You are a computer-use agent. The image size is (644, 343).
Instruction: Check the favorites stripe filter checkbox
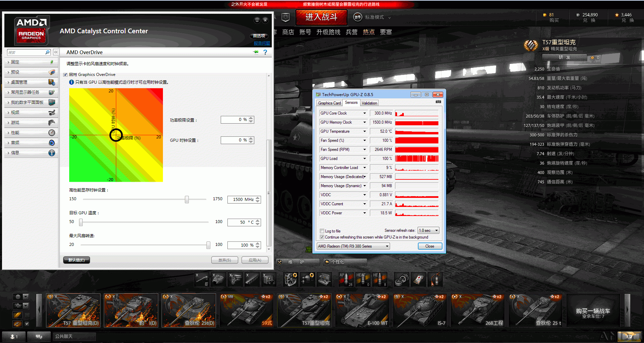pos(27,315)
